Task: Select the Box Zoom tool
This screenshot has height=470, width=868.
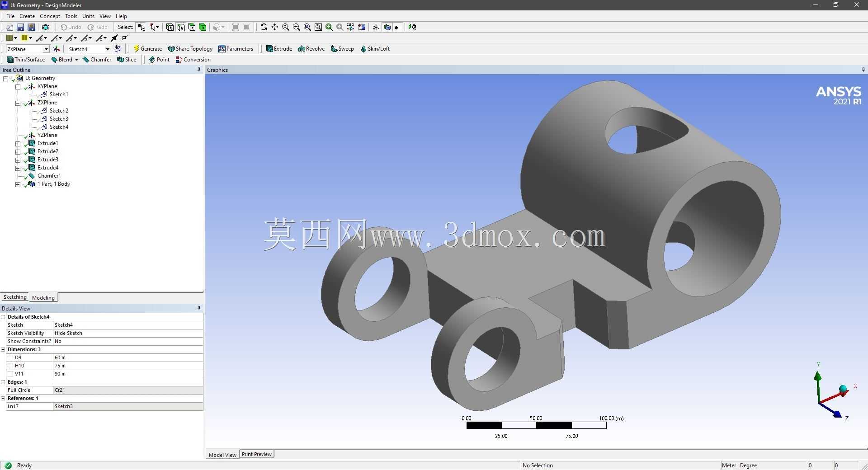Action: [x=296, y=27]
